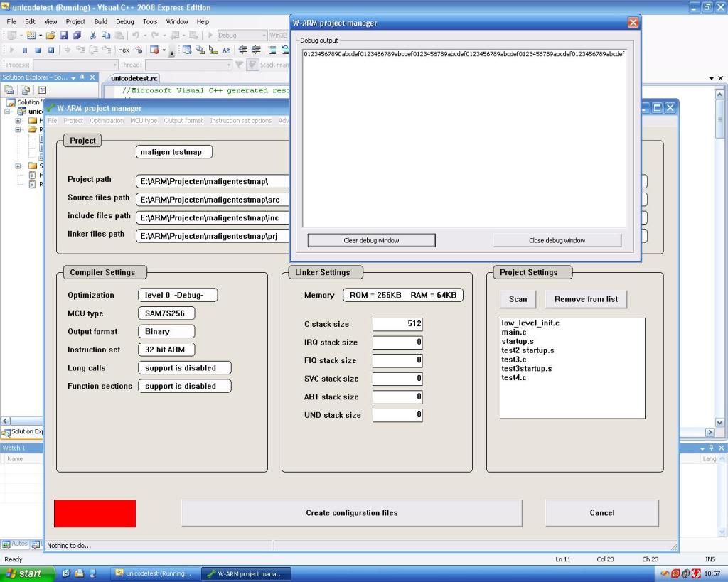Screen dimensions: 728x582
Task: Click the Open File toolbar icon
Action: tap(50, 36)
